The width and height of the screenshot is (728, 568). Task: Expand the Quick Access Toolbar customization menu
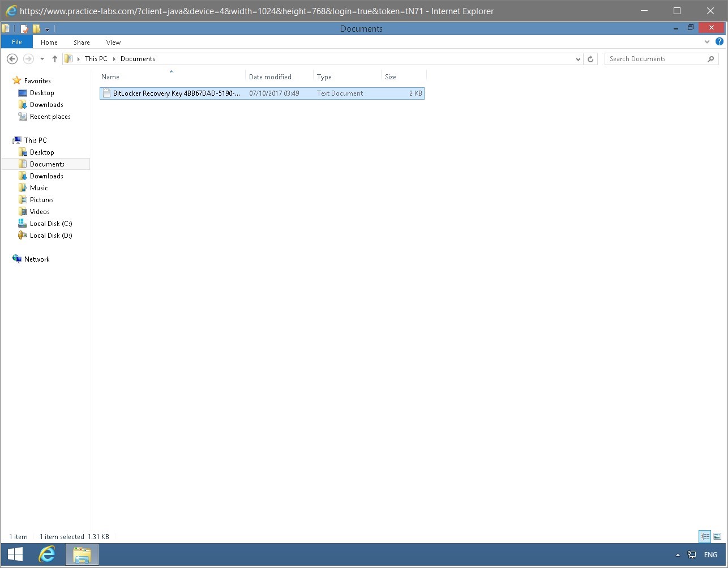(x=48, y=28)
